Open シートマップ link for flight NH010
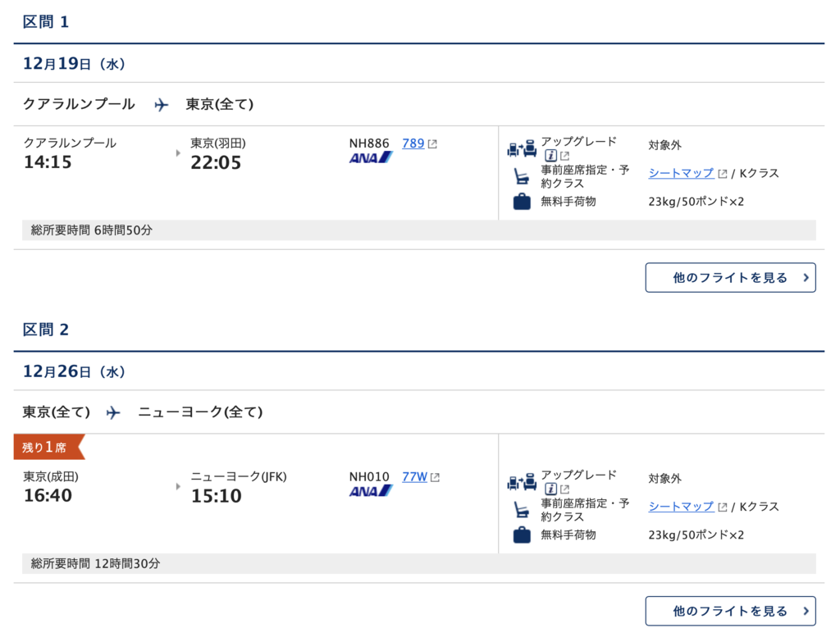The width and height of the screenshot is (840, 637). pos(681,507)
